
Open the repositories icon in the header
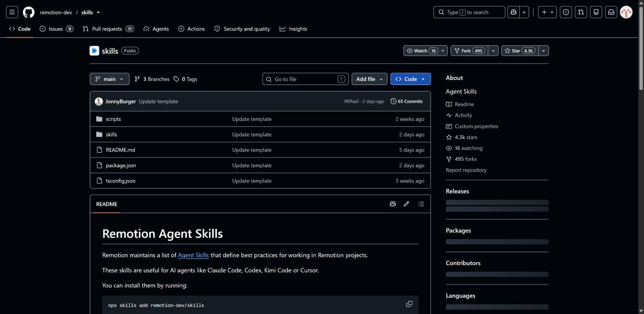(x=596, y=12)
